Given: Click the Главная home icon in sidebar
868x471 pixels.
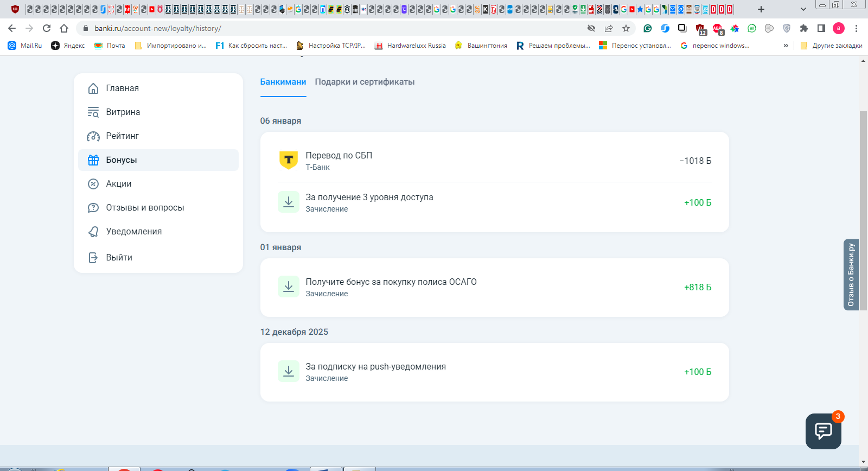Looking at the screenshot, I should tap(93, 88).
